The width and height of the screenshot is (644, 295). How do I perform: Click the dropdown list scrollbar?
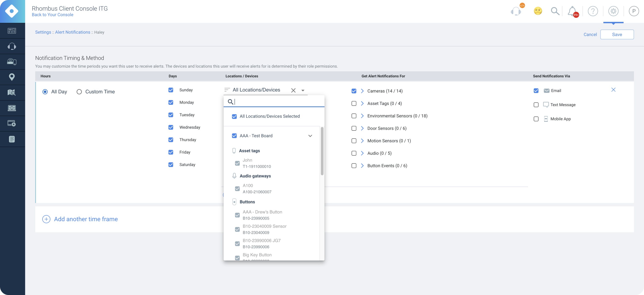point(322,151)
